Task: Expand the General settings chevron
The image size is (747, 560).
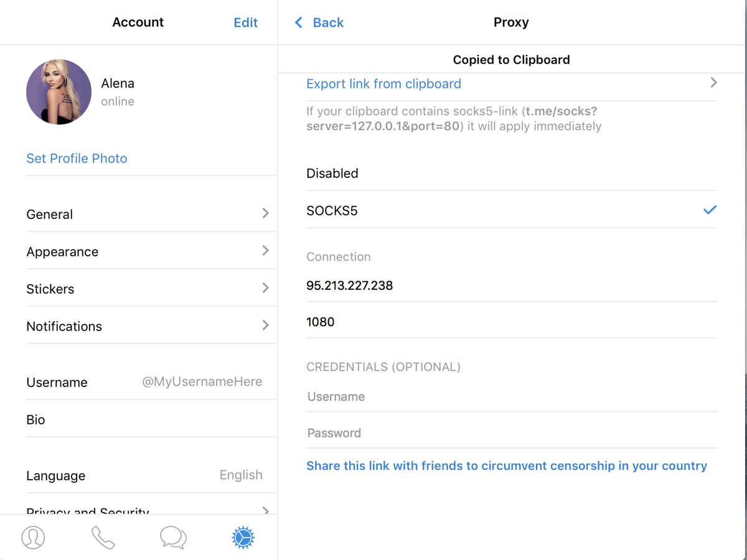Action: 266,213
